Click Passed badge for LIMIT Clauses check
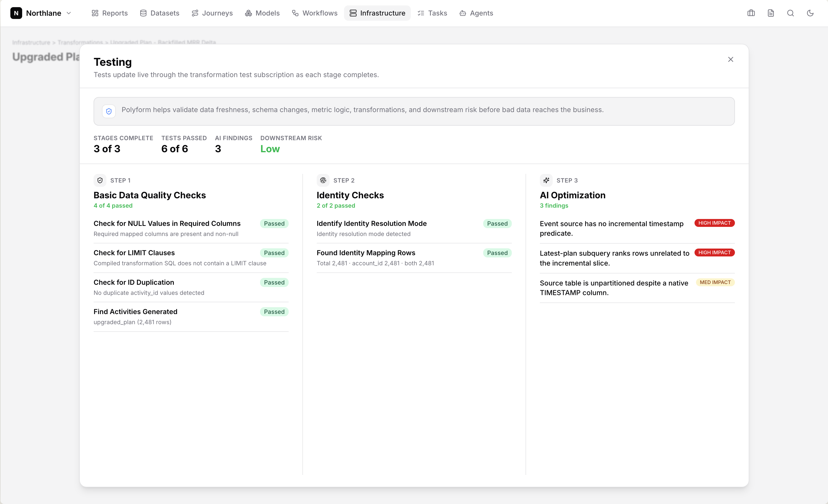The image size is (828, 504). point(274,253)
